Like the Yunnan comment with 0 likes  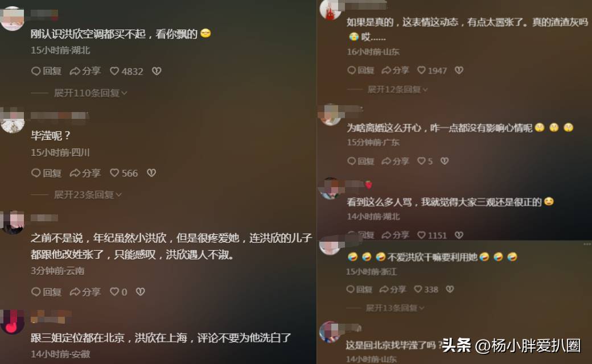tap(118, 292)
